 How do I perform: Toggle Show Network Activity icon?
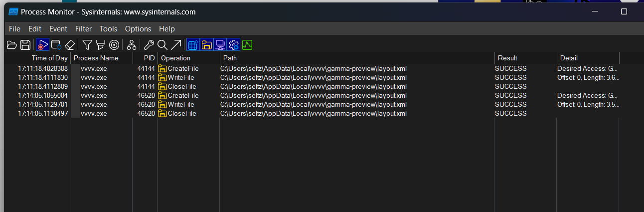[220, 45]
